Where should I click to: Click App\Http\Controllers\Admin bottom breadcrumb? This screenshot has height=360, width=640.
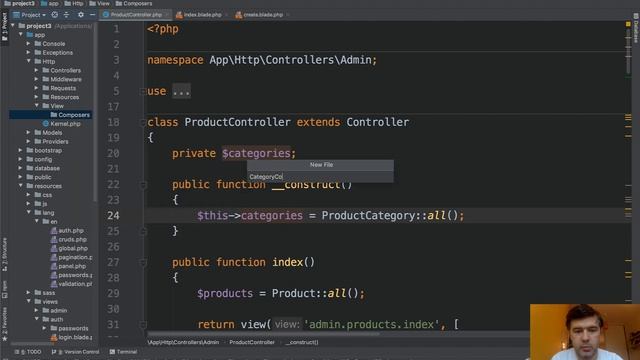[x=183, y=342]
